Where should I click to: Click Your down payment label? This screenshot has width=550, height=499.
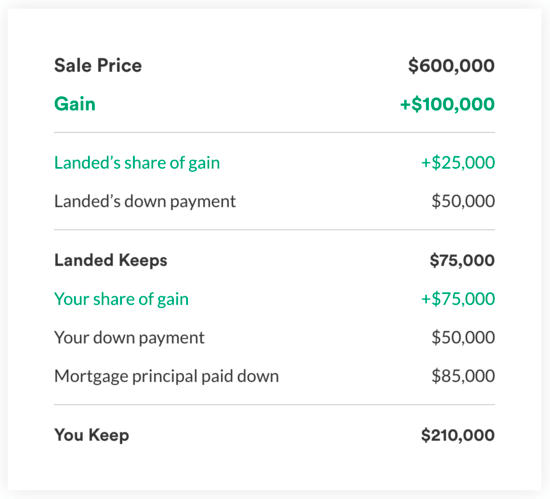[x=129, y=338]
